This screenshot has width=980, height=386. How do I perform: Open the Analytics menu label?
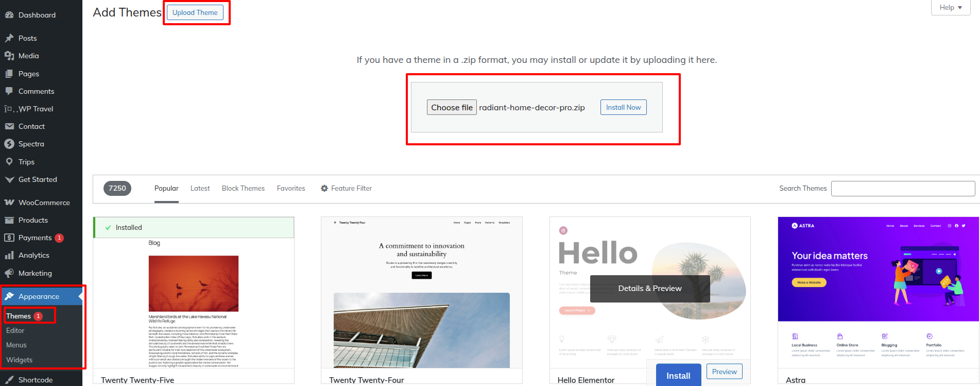pyautogui.click(x=34, y=255)
